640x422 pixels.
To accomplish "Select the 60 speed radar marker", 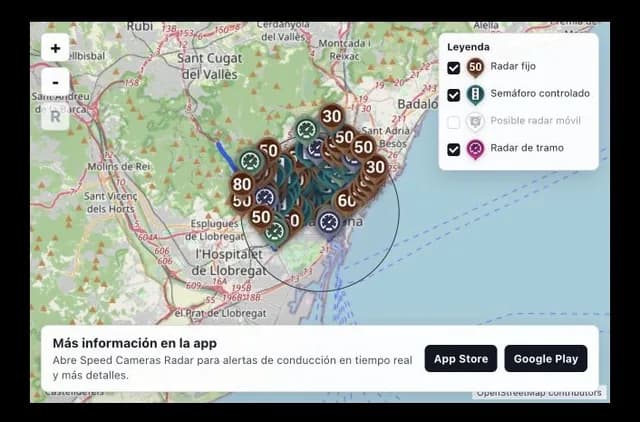I will (x=347, y=201).
